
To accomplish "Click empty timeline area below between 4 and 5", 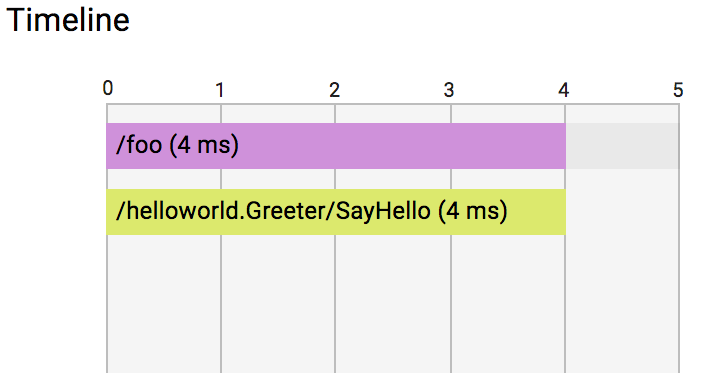I will point(622,303).
